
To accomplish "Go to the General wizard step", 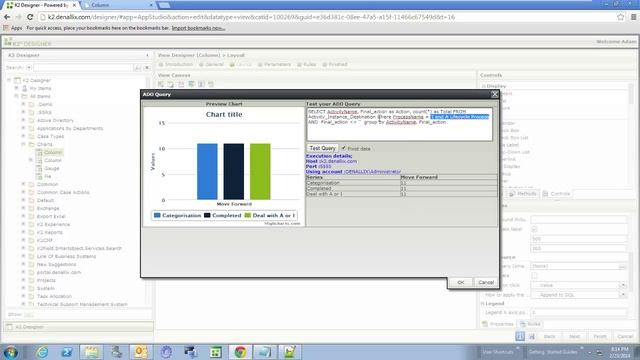I will tap(211, 64).
